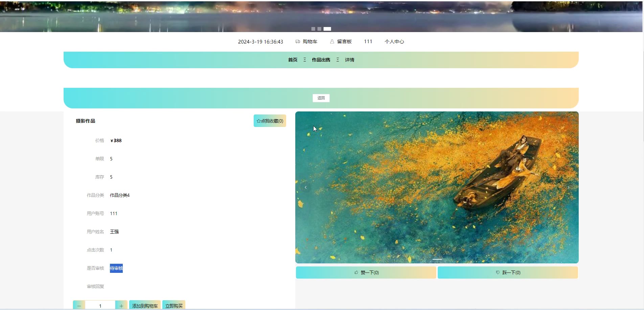
Task: Navigate to 作品出售 in breadcrumb
Action: [x=321, y=60]
